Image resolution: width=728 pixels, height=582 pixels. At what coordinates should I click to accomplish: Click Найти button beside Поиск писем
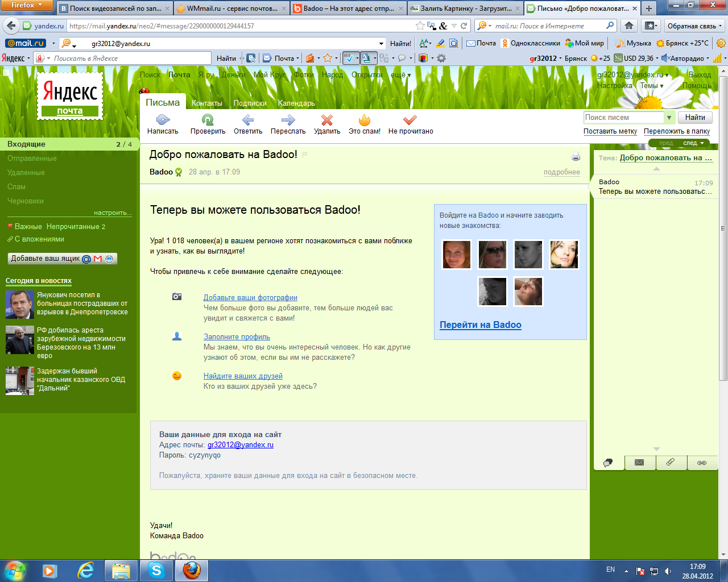[695, 118]
